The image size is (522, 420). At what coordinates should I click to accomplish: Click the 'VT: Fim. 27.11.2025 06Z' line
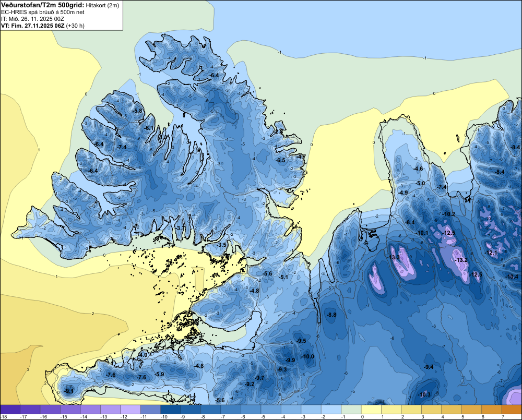tap(32, 26)
